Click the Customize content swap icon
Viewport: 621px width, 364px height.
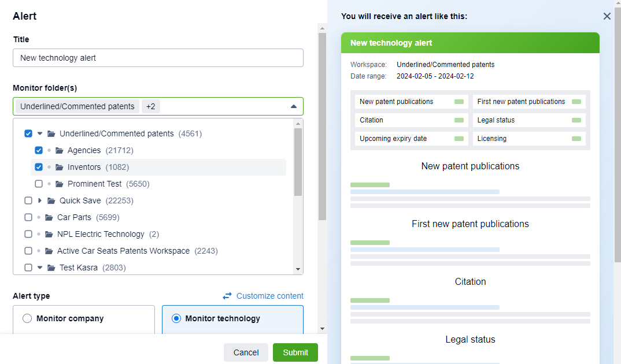227,296
